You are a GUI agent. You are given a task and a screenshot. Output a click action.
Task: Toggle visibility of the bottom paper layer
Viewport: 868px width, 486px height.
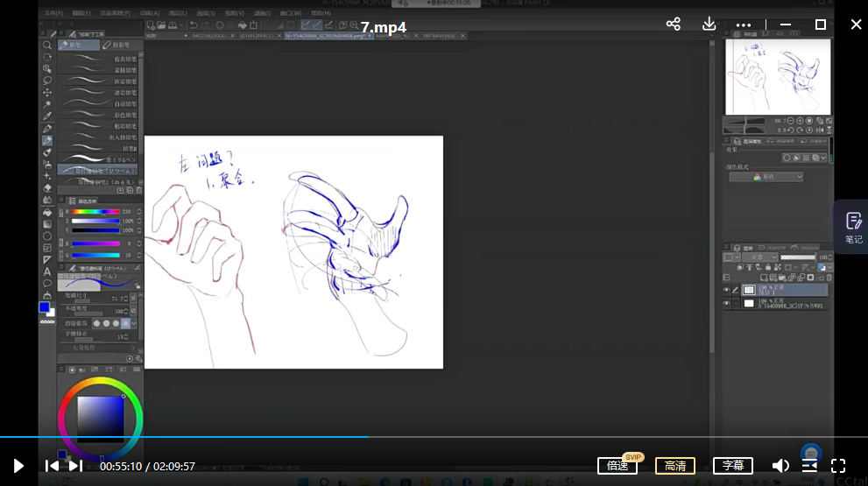coord(727,304)
